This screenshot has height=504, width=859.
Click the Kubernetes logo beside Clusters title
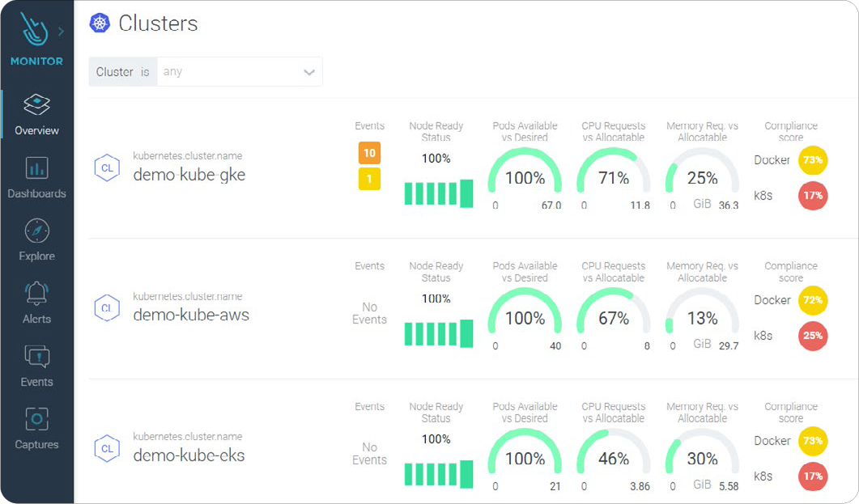[x=100, y=23]
